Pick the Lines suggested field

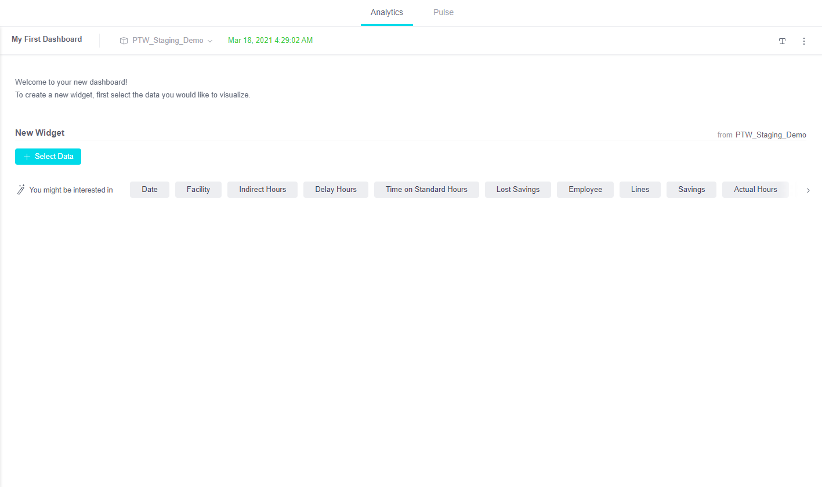[640, 190]
